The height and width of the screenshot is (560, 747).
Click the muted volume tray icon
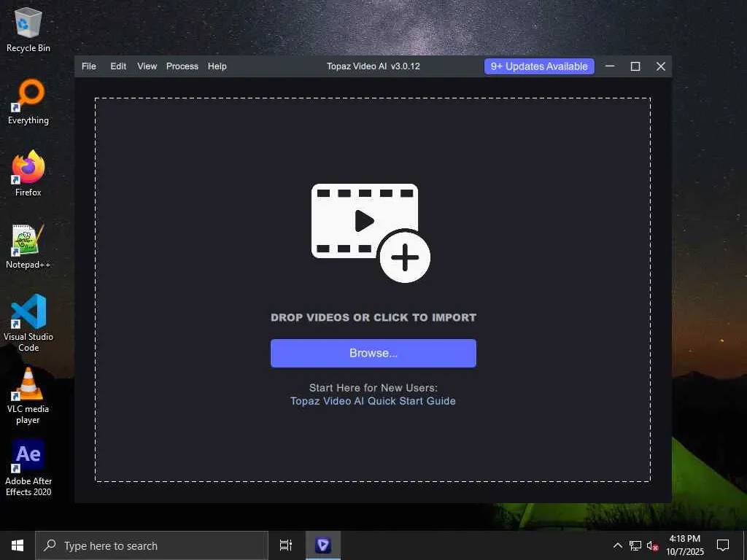click(652, 545)
